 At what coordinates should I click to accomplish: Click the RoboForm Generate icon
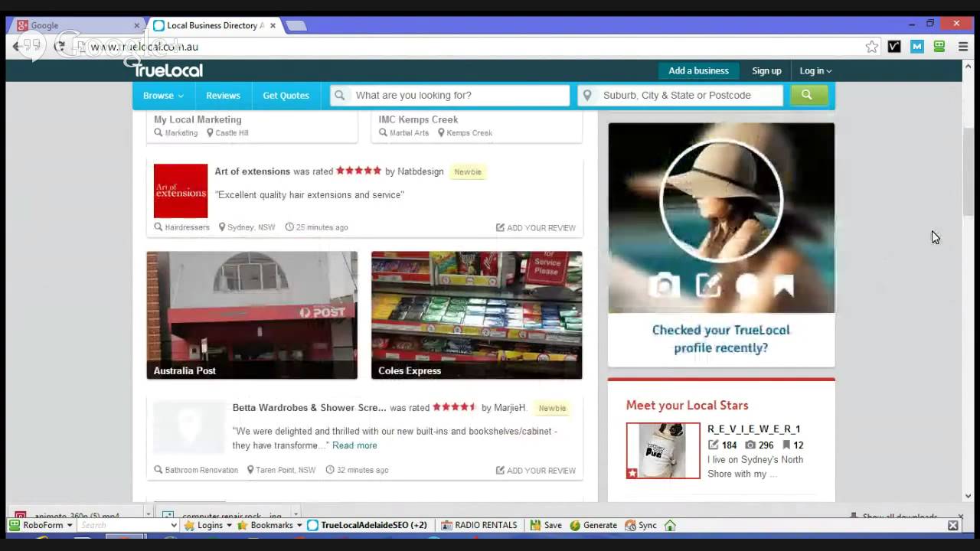(594, 525)
